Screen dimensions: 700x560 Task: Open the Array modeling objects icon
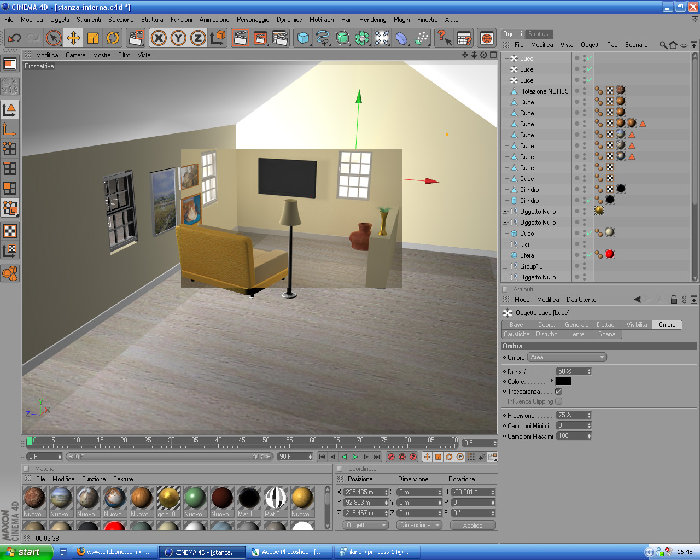click(362, 38)
